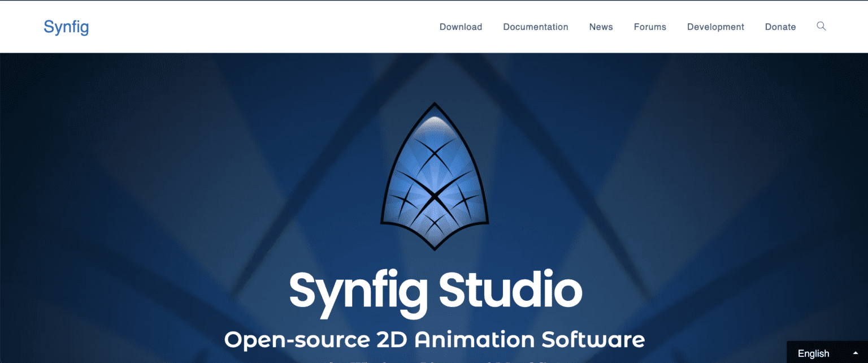The height and width of the screenshot is (363, 868).
Task: Open the homepage via the blue Synfig logo
Action: (66, 27)
